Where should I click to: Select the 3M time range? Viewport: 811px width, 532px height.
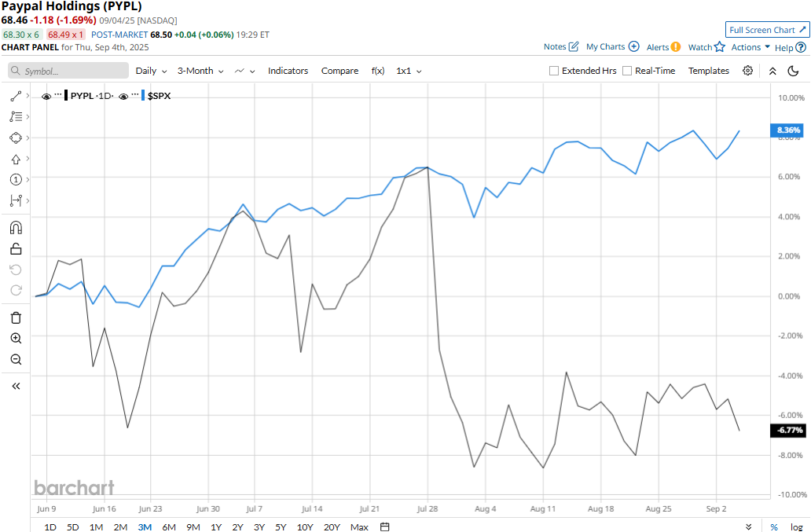145,526
